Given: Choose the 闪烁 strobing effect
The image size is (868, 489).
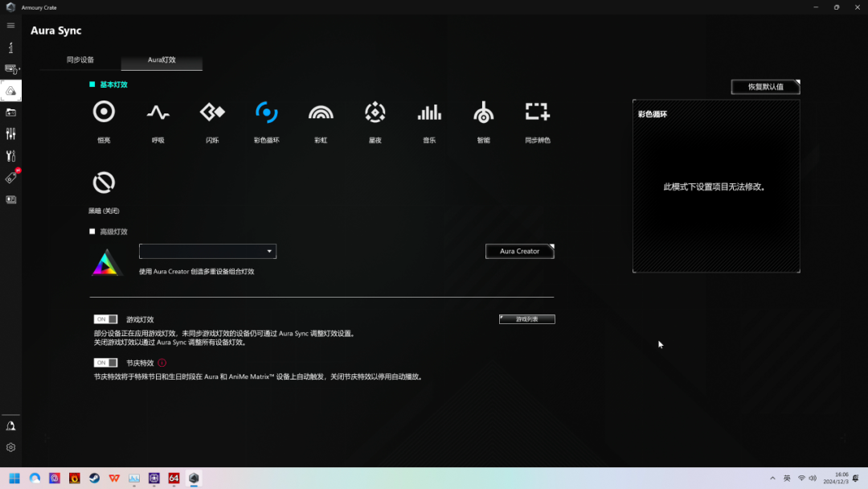Looking at the screenshot, I should coord(212,113).
